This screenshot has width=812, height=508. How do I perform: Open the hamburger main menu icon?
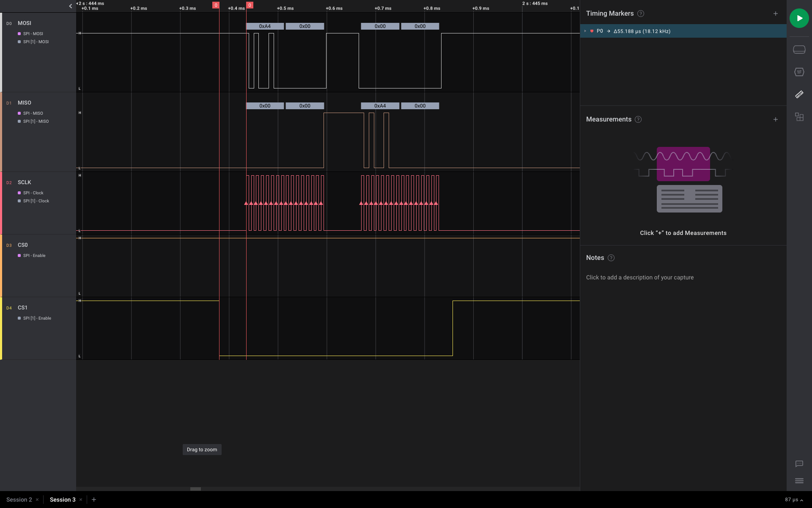[x=799, y=480]
